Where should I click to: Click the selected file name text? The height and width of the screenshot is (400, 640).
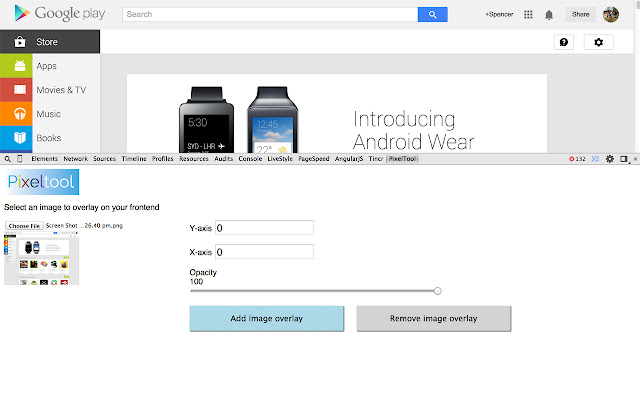click(x=84, y=226)
